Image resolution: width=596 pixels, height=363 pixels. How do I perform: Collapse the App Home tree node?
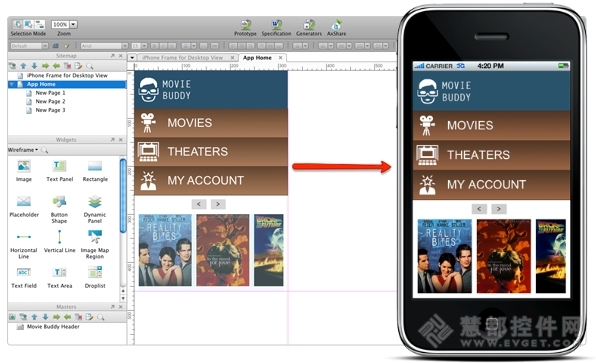(x=12, y=84)
